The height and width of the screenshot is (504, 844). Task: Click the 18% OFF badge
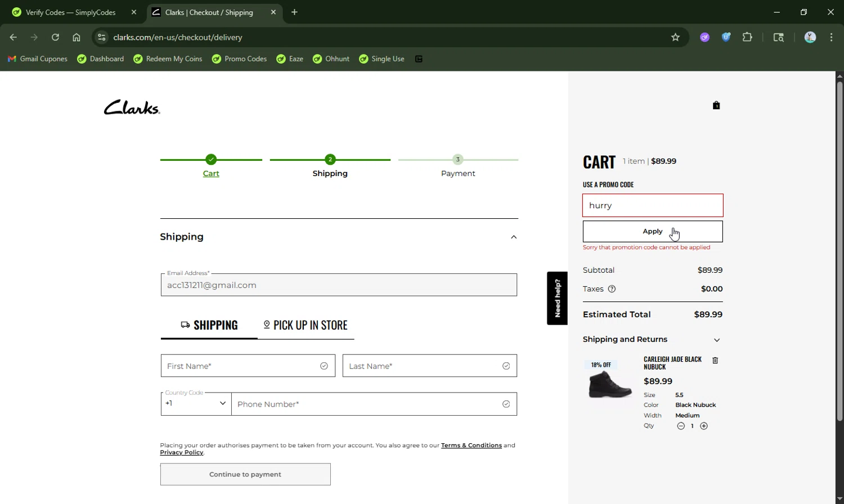click(601, 365)
